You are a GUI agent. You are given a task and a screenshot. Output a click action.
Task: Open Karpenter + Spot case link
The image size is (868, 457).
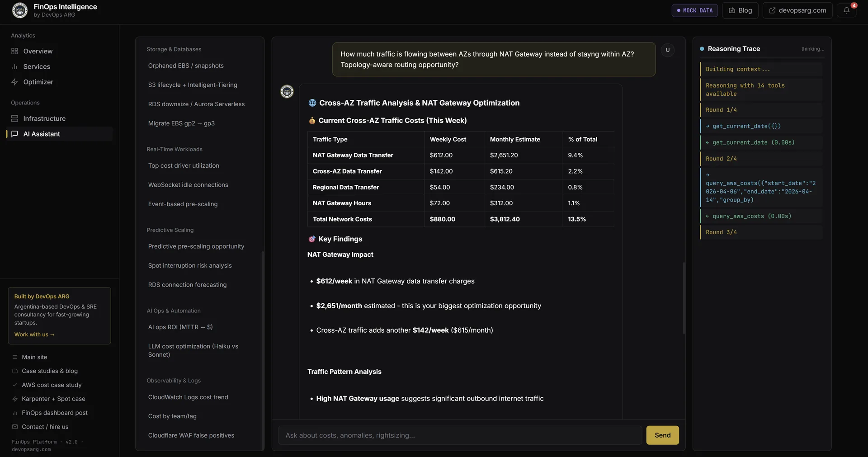(x=53, y=399)
